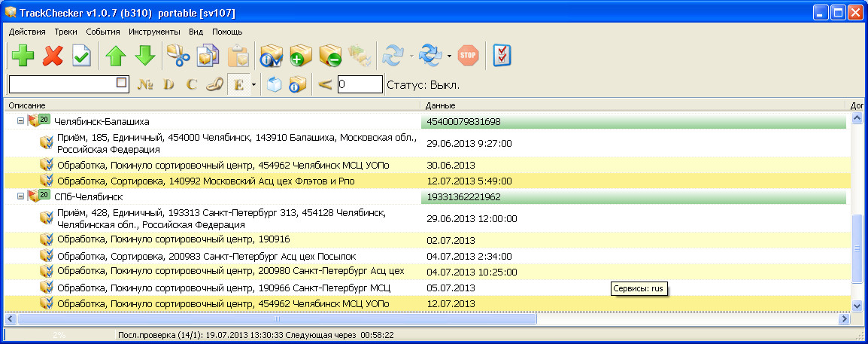Open the Инструменты menu
The image size is (868, 344).
[154, 32]
